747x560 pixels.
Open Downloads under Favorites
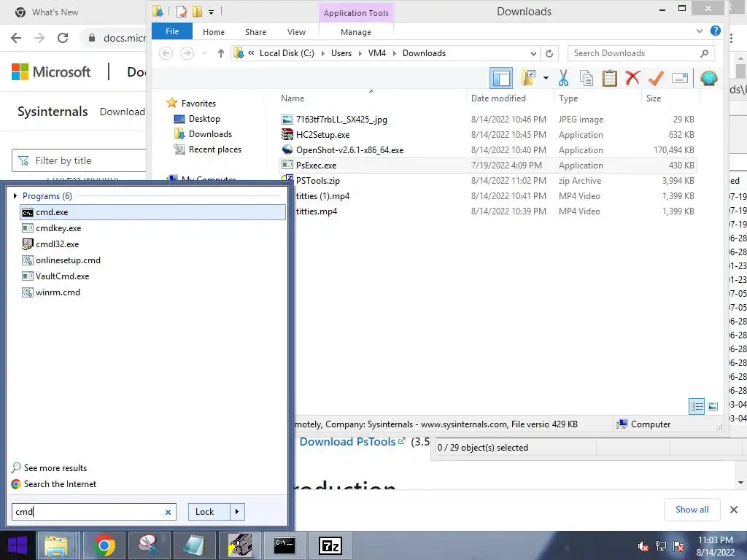pos(210,134)
